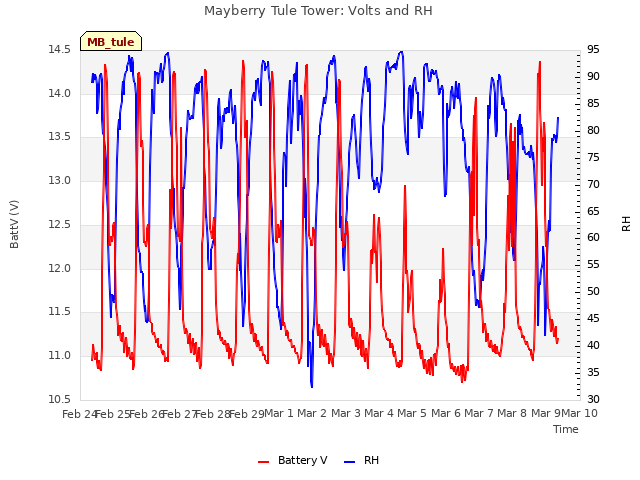Click the 'Mar 4' date label

(379, 413)
